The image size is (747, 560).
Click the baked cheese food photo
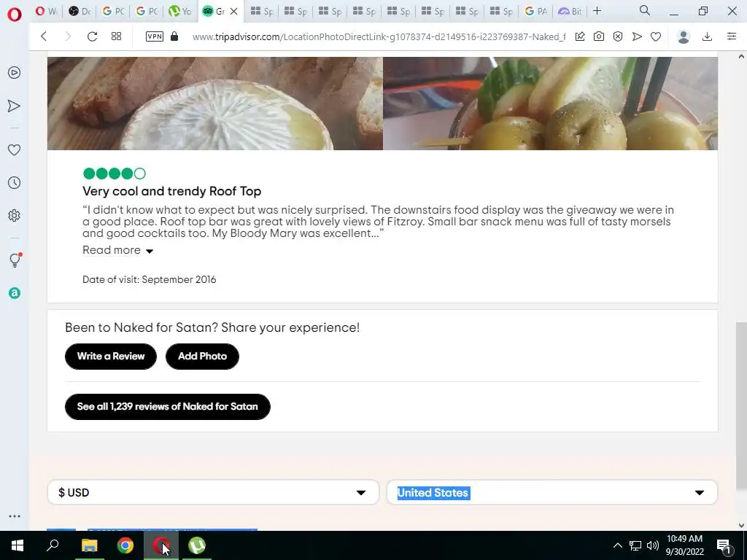point(215,104)
